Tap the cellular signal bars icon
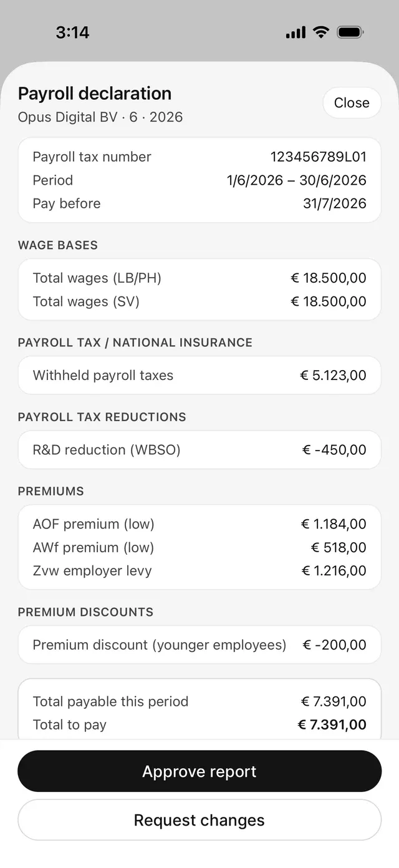 [296, 32]
